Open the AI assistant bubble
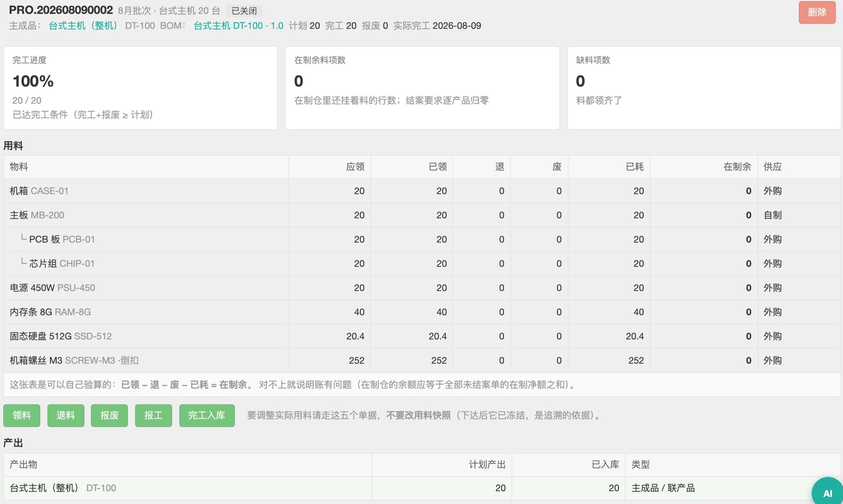This screenshot has height=504, width=843. click(x=827, y=493)
